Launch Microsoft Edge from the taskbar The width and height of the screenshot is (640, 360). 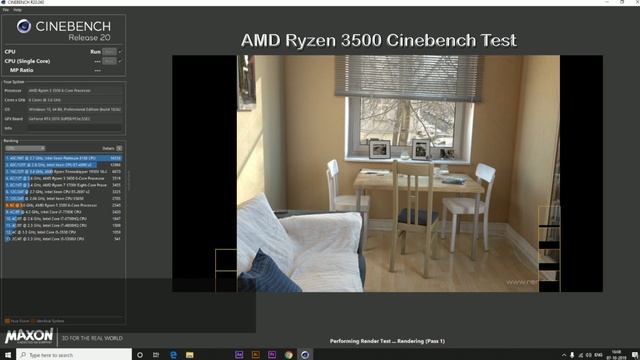coord(173,355)
